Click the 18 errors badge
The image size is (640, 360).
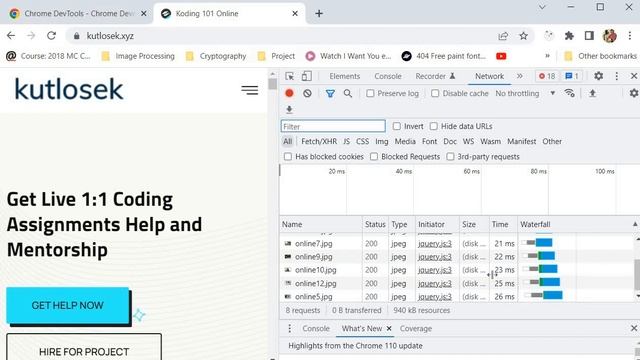coord(547,76)
